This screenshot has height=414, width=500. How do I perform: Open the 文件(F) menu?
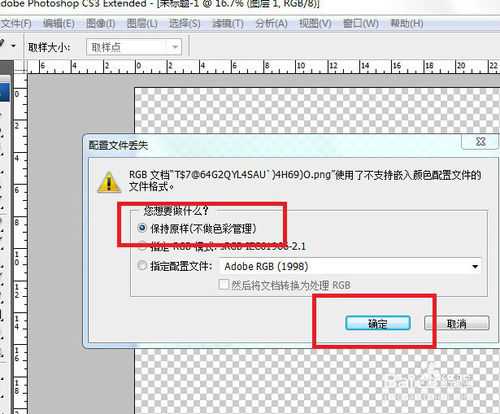(x=16, y=24)
